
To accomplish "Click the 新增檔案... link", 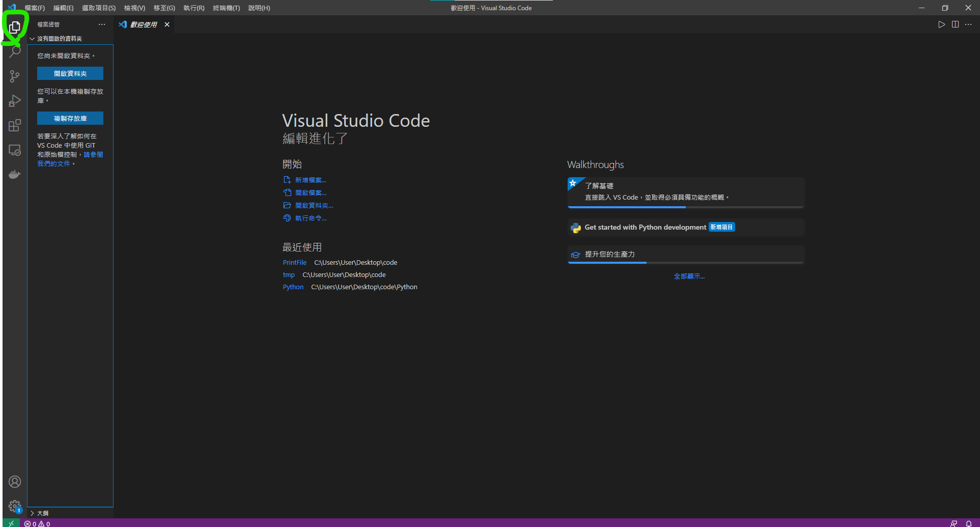I will tap(311, 180).
